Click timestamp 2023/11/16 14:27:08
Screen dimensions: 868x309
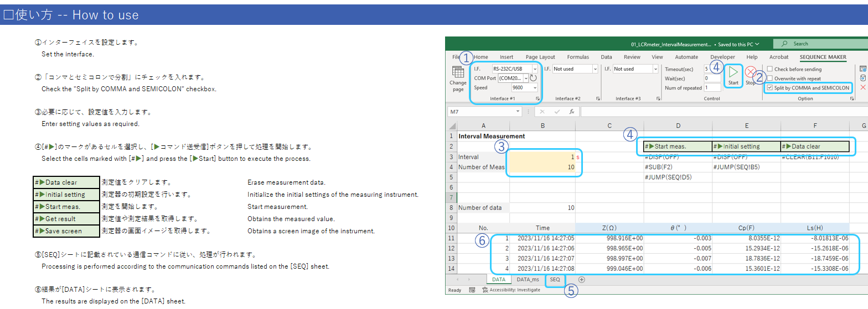coord(542,268)
